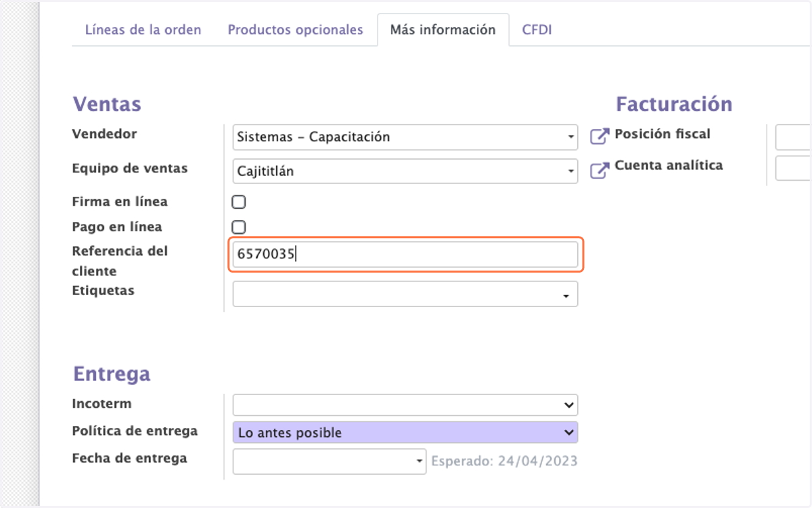Open the Fecha de entrega date picker

[330, 461]
